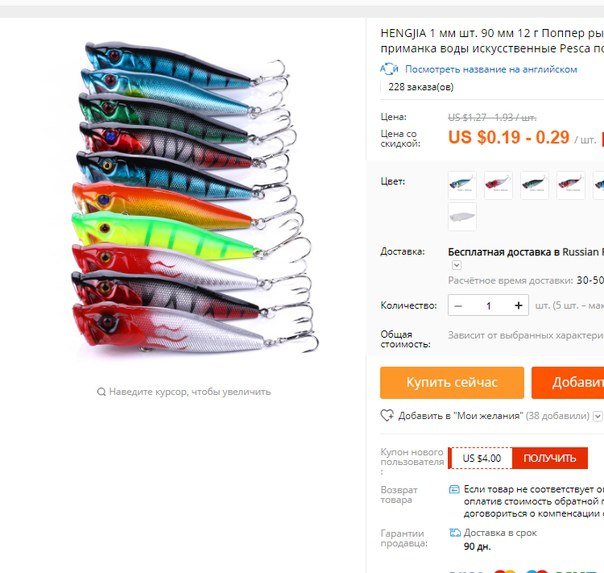Open the wishlist dropdown arrow
This screenshot has width=604, height=573.
pyautogui.click(x=597, y=416)
